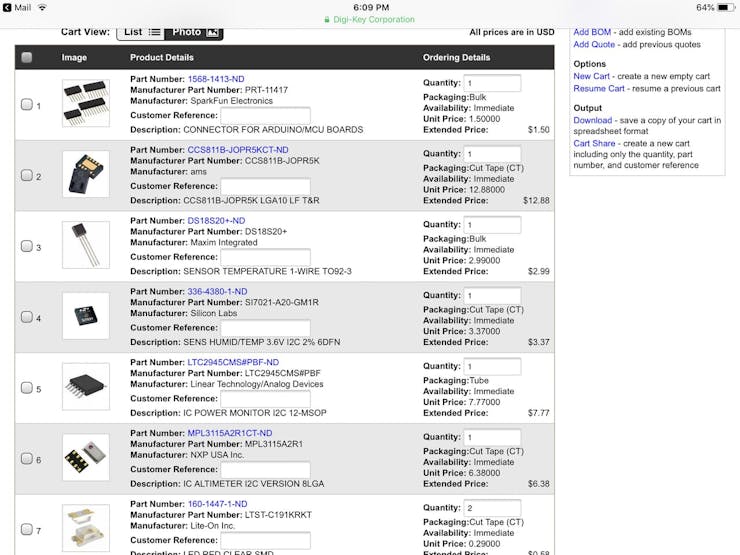Screen dimensions: 740x555
Task: Open DS18S20+ temperature sensor image
Action: (86, 245)
